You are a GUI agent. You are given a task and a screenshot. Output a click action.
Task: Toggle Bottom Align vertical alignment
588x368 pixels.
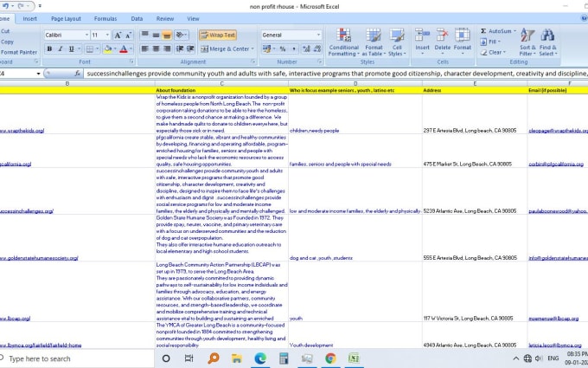(167, 35)
